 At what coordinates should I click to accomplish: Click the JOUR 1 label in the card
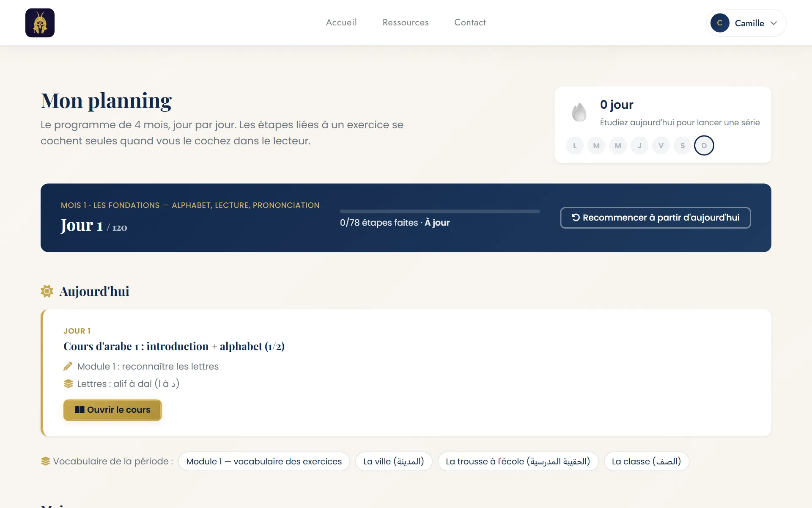(77, 331)
